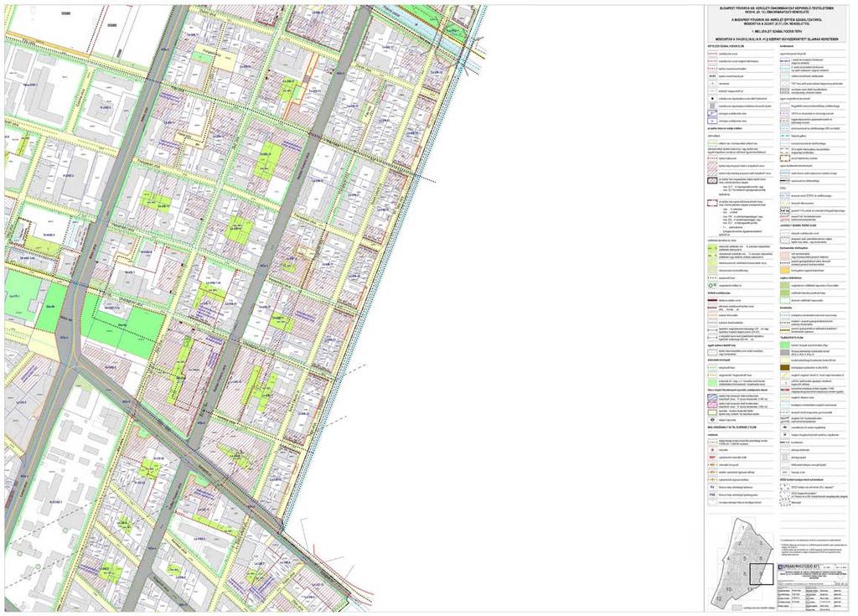The height and width of the screenshot is (616, 858).
Task: Select the PV label symbol in legend
Action: [x=712, y=486]
